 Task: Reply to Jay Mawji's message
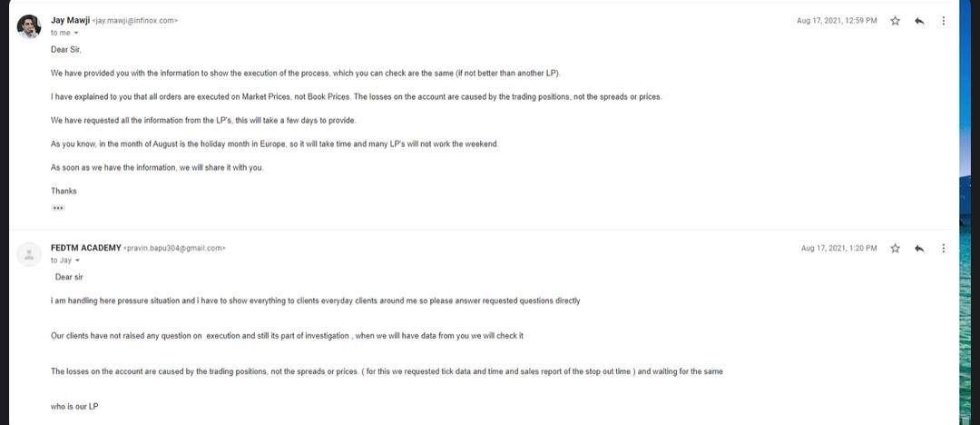[x=919, y=20]
